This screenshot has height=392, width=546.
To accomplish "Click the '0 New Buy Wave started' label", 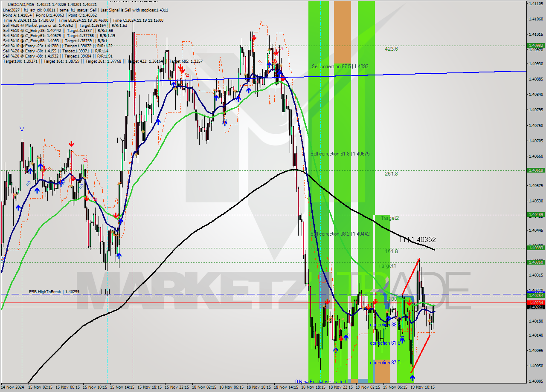I will coord(321,382).
